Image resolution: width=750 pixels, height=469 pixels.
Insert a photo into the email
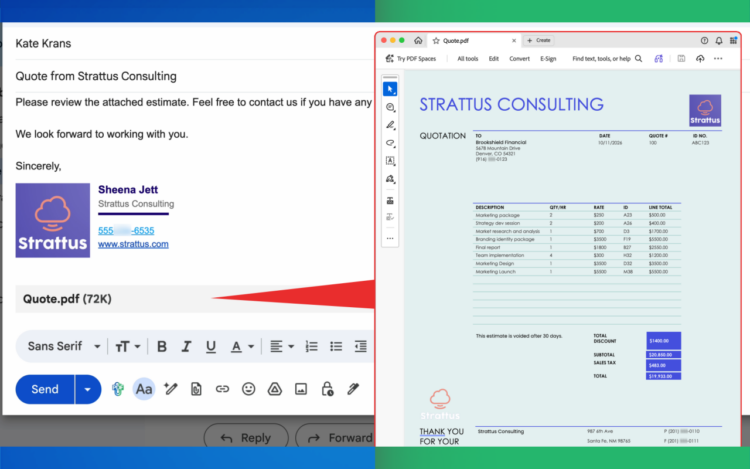301,389
